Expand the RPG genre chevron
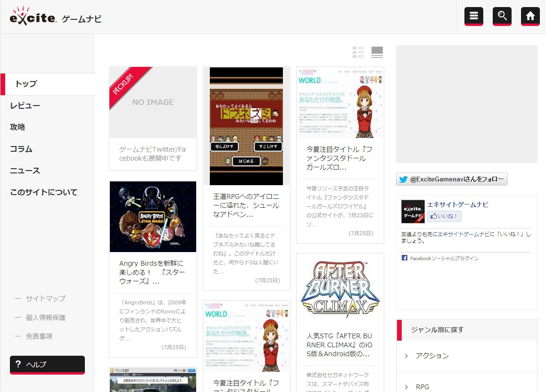546x392 pixels. [x=406, y=387]
